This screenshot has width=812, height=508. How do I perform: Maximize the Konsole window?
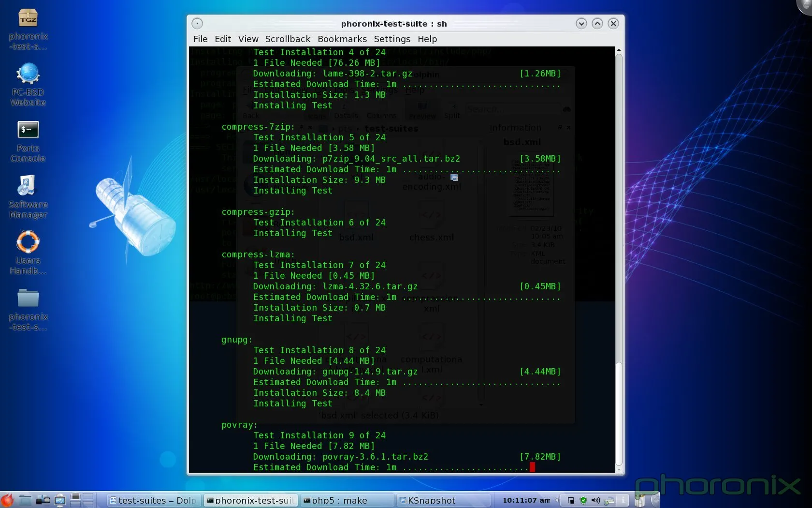tap(597, 23)
